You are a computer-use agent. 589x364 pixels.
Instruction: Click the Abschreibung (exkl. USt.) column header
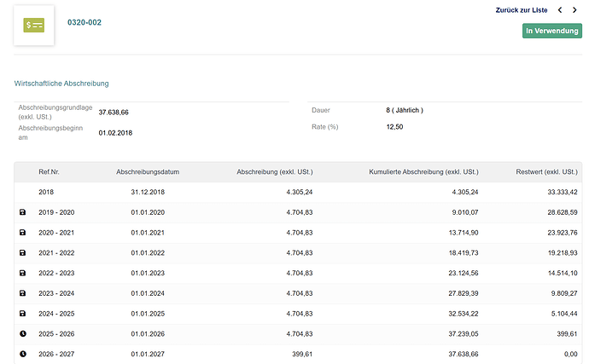click(275, 172)
